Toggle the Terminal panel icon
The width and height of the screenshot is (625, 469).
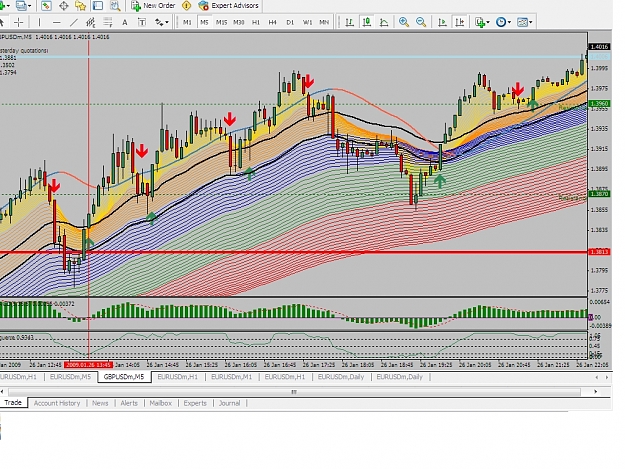[98, 6]
